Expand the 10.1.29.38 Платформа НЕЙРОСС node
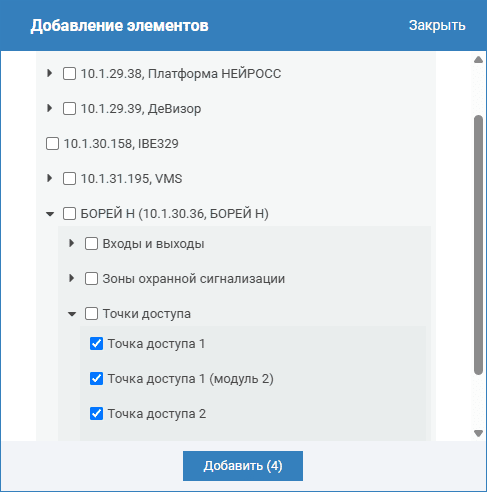This screenshot has height=492, width=487. (x=50, y=73)
